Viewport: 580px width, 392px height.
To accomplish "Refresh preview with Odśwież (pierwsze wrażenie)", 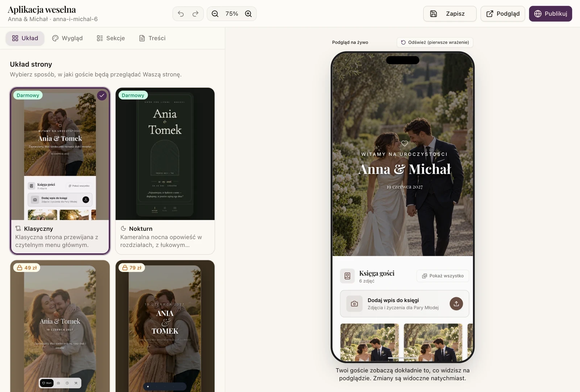I will click(435, 42).
